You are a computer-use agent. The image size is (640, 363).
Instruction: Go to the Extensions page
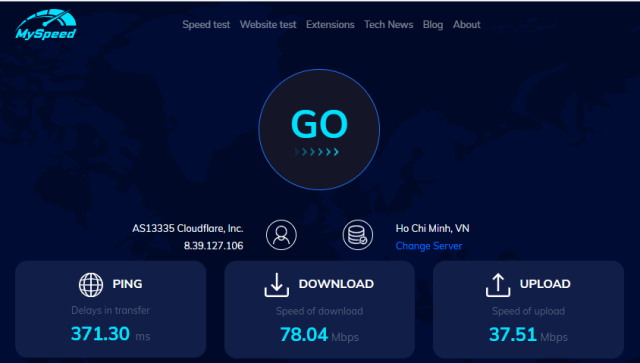(x=330, y=24)
